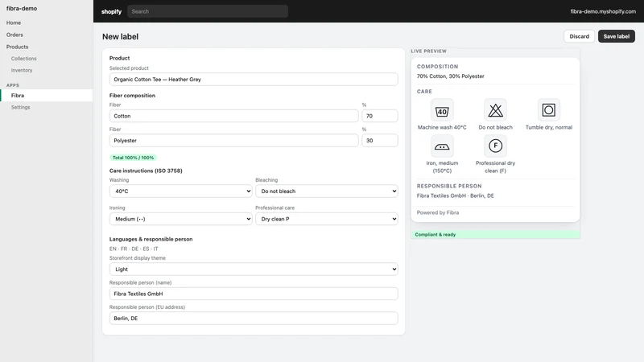Open the Washing temperature dropdown
Image resolution: width=644 pixels, height=362 pixels.
tap(180, 191)
